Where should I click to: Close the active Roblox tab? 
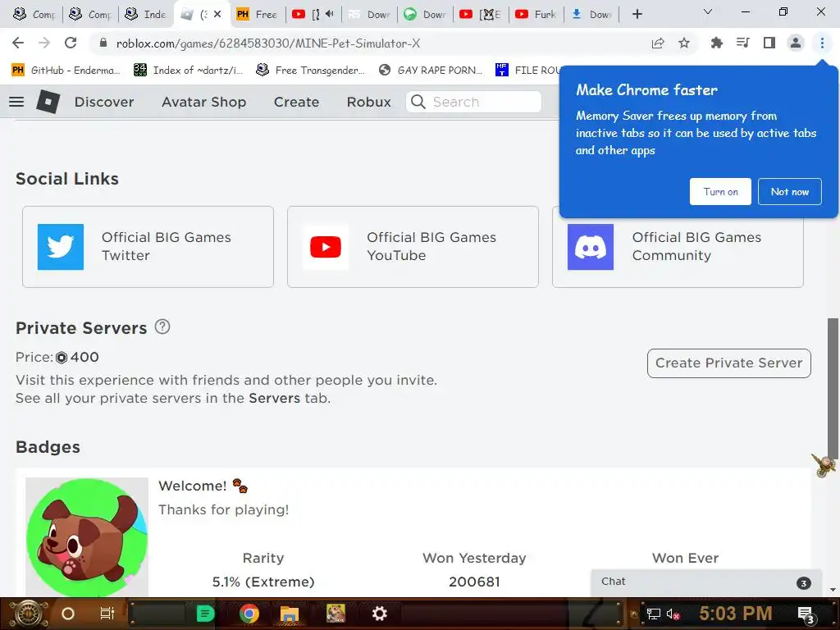pos(217,14)
